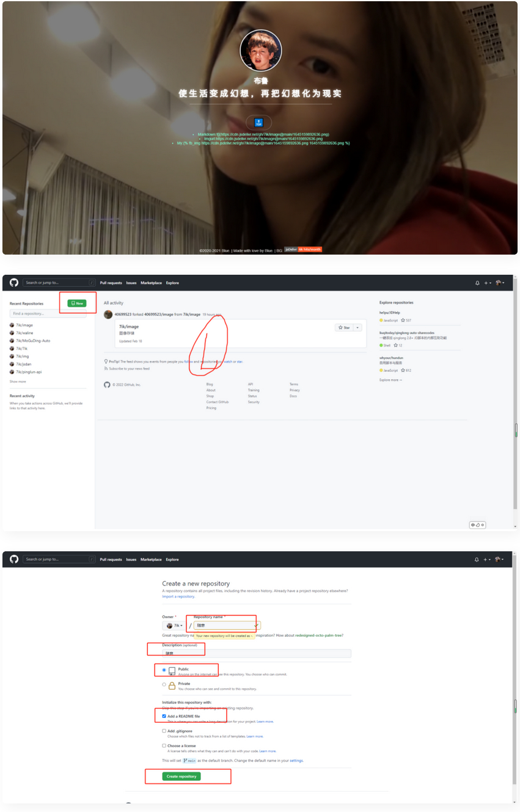Click the ProTip lightbulb icon
Screen dimensions: 520x812
coord(106,361)
